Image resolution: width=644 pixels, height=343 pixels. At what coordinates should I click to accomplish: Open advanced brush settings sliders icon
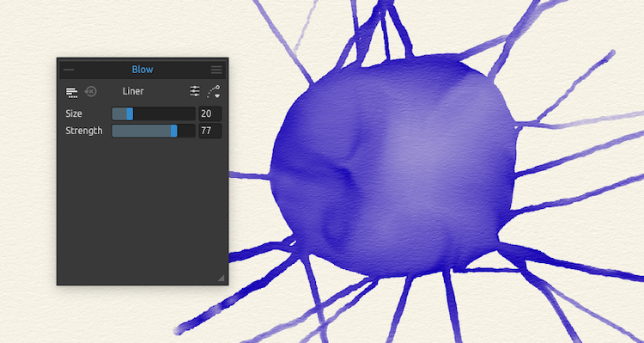coord(195,91)
